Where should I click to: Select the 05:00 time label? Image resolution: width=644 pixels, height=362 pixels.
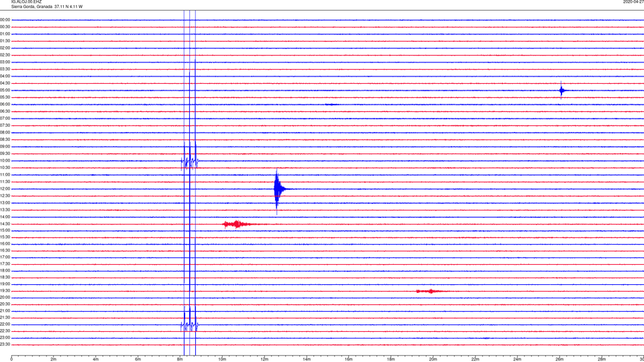pos(5,90)
